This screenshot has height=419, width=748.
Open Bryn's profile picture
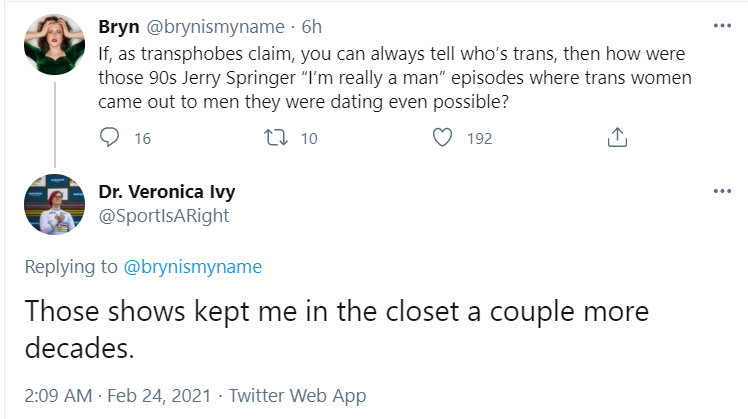pos(54,44)
